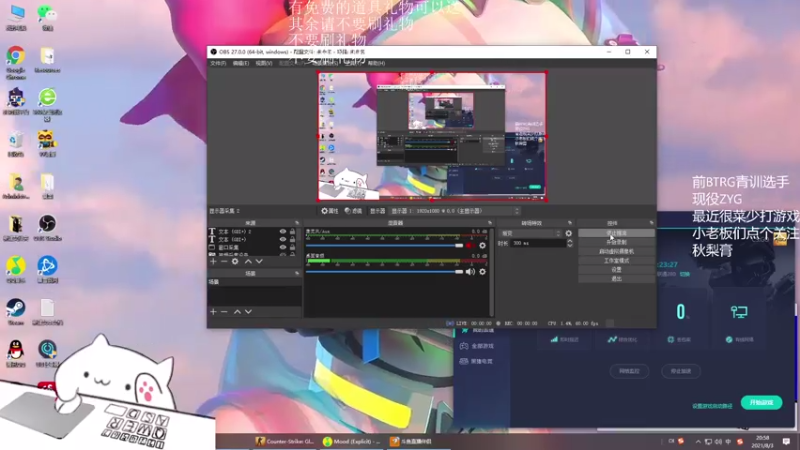Screen dimensions: 800x450
Task: Click the 开始录制 start recording button
Action: [x=616, y=242]
